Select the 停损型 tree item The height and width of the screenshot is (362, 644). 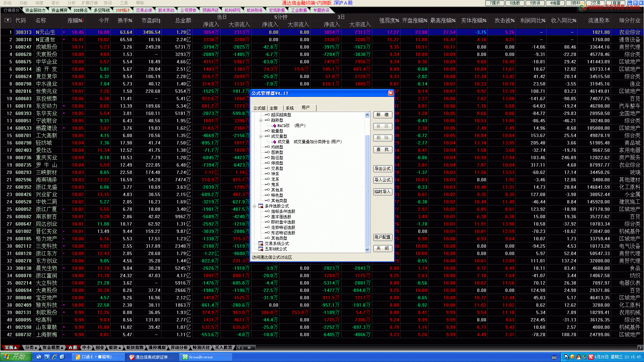[x=277, y=163]
